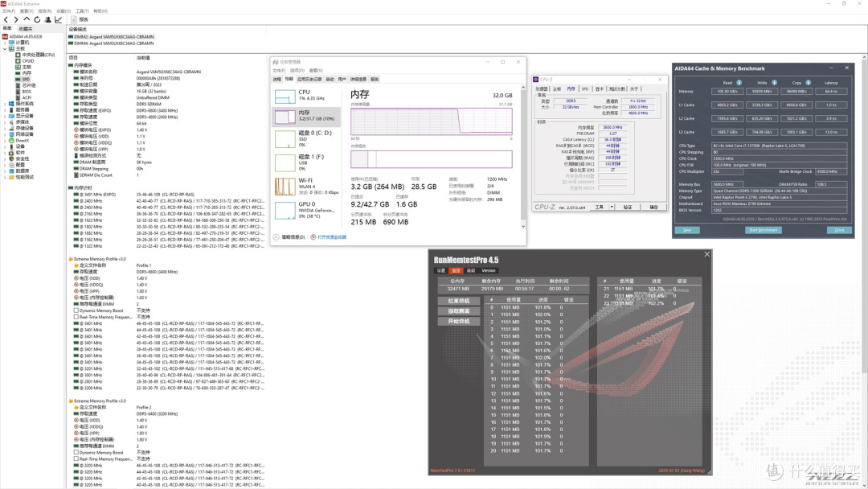This screenshot has height=489, width=868.
Task: Open the Version tab in RunMemtestPro
Action: 489,271
